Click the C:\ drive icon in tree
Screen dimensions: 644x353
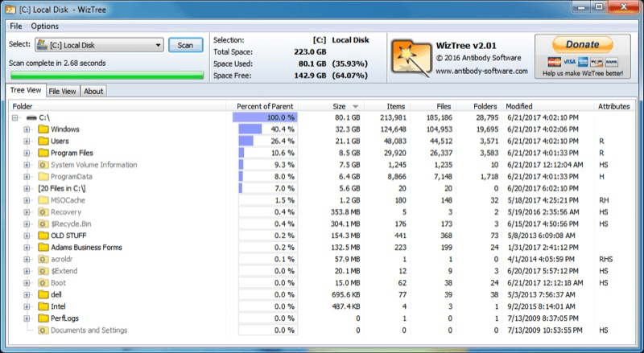(31, 118)
